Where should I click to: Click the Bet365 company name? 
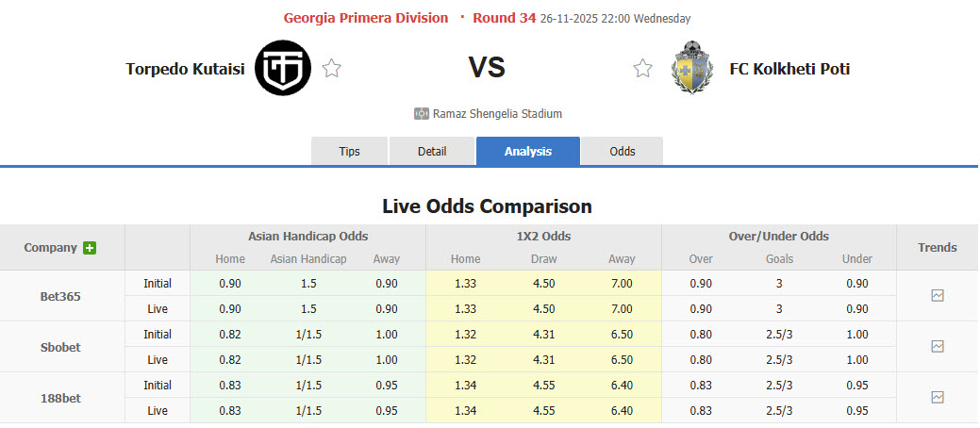click(60, 296)
